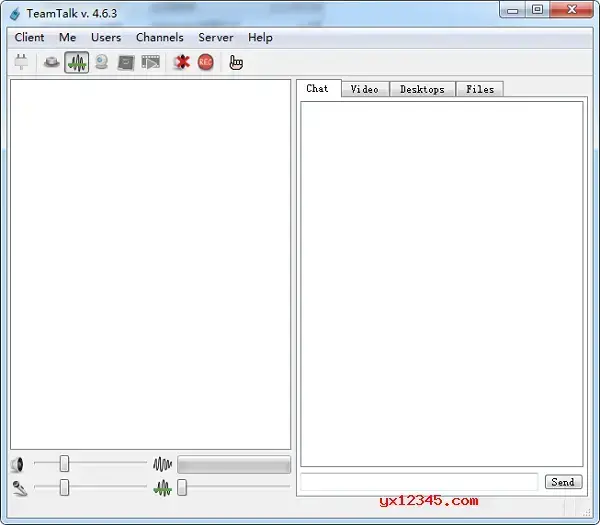The image size is (600, 525).
Task: Open the Client menu
Action: [x=29, y=38]
